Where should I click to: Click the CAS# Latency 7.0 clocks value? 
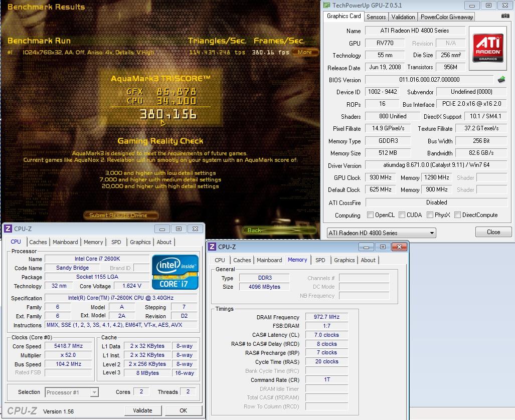click(326, 335)
